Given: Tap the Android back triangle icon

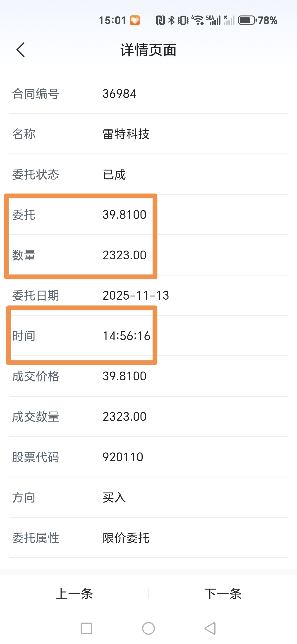Looking at the screenshot, I should [210, 628].
